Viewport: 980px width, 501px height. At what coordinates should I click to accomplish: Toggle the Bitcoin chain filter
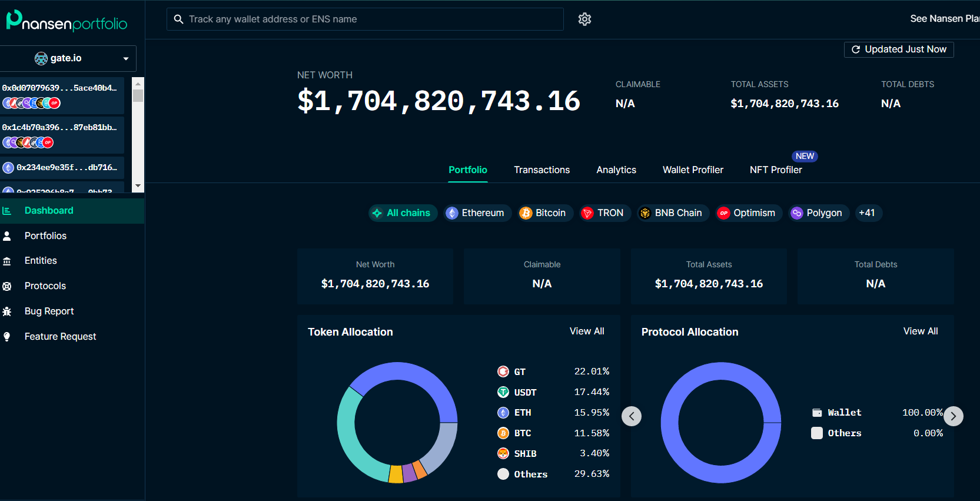click(543, 213)
